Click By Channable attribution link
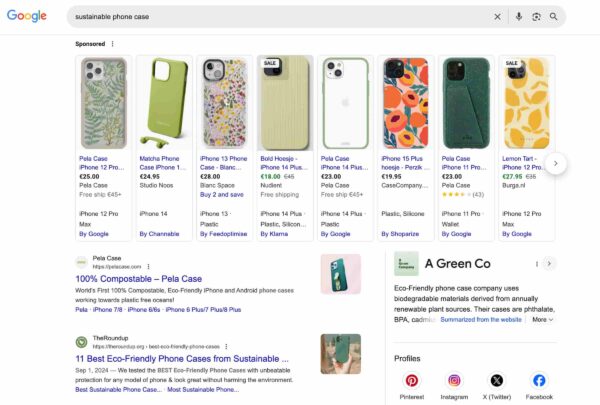The width and height of the screenshot is (600, 405). point(159,234)
